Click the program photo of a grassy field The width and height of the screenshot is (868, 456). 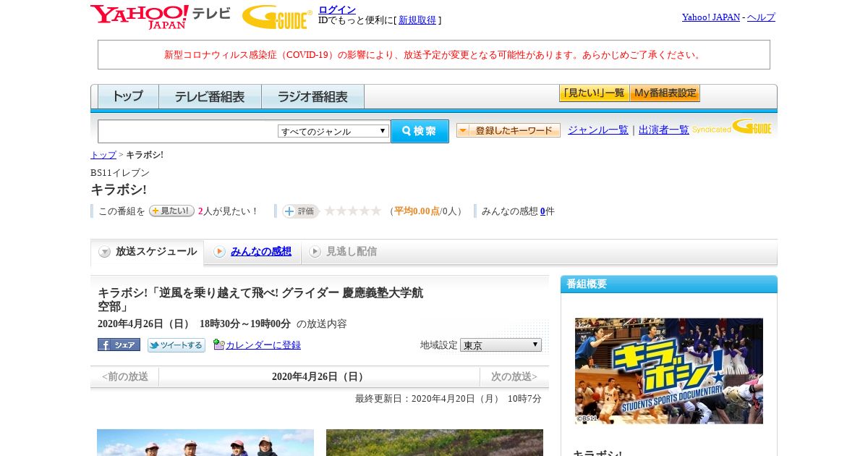click(x=435, y=442)
